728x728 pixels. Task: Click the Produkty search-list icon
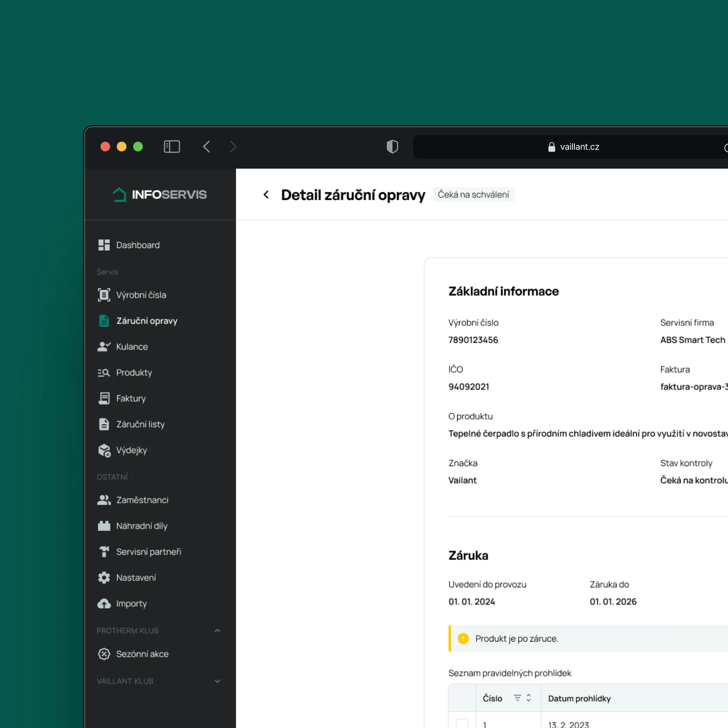104,373
